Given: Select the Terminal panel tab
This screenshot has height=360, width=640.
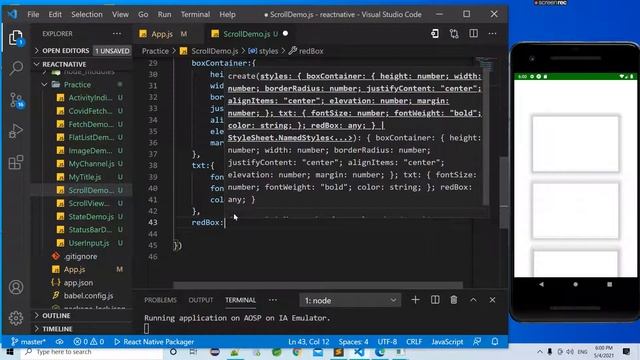Looking at the screenshot, I should 240,300.
